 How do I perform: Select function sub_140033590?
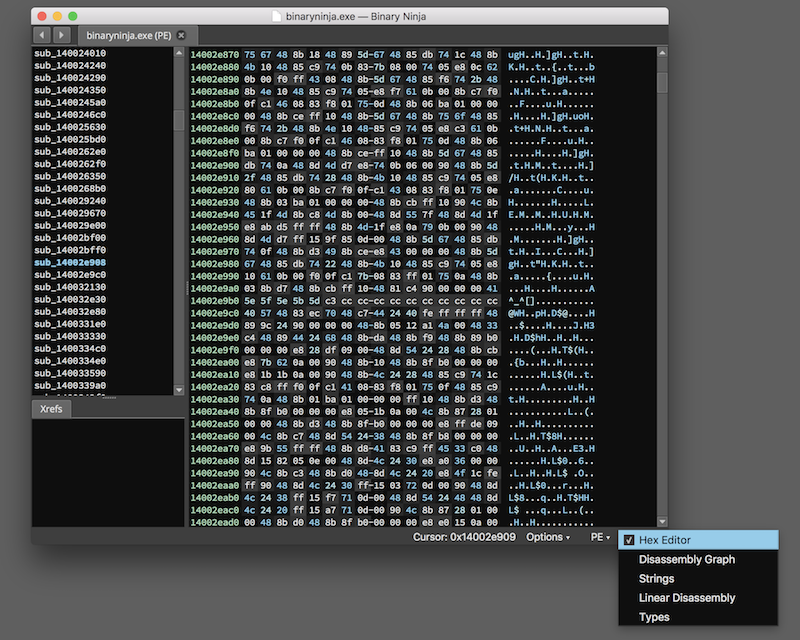click(x=70, y=373)
